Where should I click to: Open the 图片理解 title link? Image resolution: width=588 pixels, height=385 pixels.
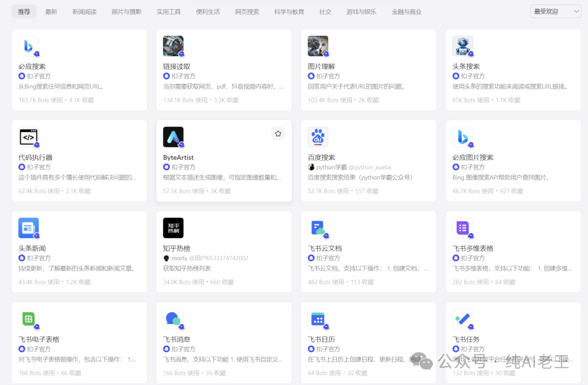(x=321, y=66)
